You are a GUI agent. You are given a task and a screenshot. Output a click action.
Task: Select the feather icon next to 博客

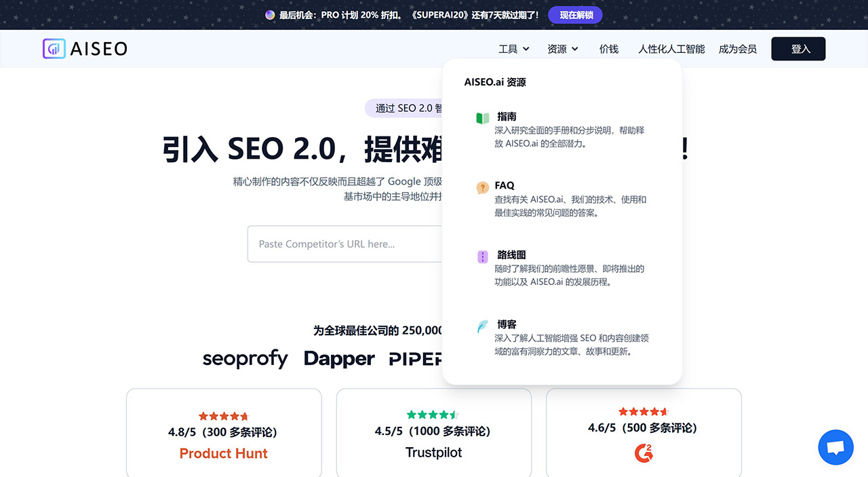482,326
